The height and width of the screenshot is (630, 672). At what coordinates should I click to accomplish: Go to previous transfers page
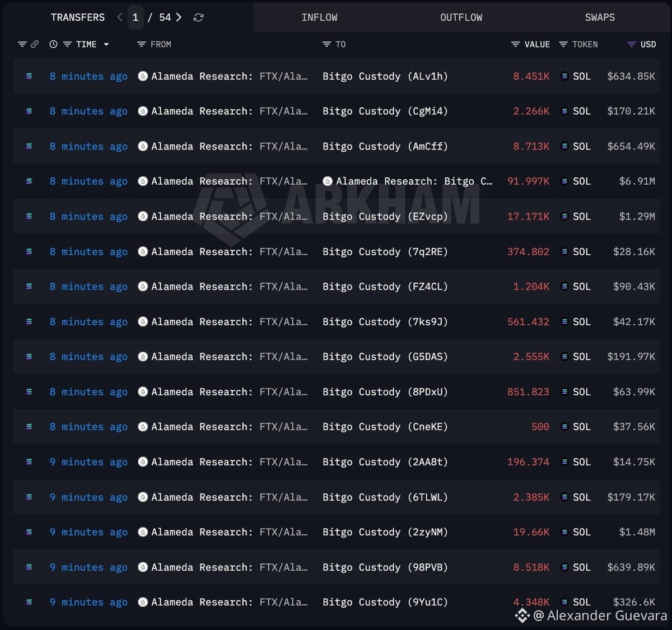[120, 17]
